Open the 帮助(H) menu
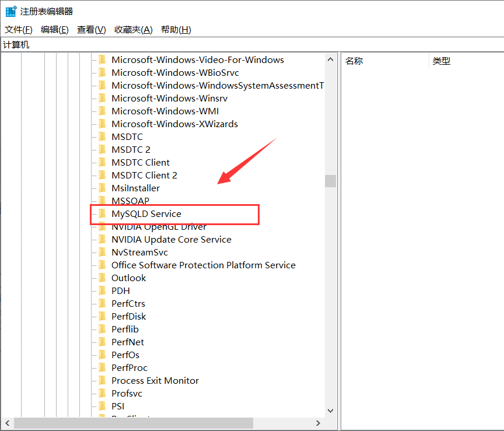The width and height of the screenshot is (504, 431). pos(176,30)
